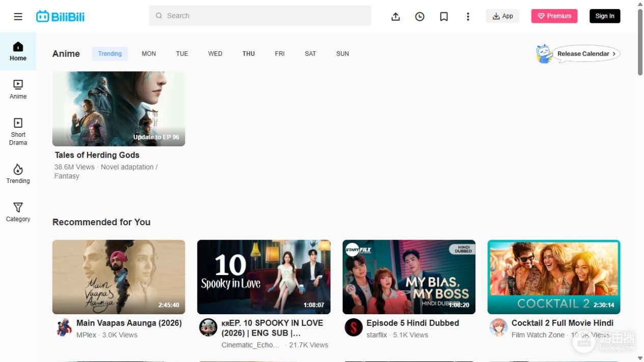The width and height of the screenshot is (644, 362).
Task: Click Episode 5 Hindi Dubbed title
Action: 413,323
